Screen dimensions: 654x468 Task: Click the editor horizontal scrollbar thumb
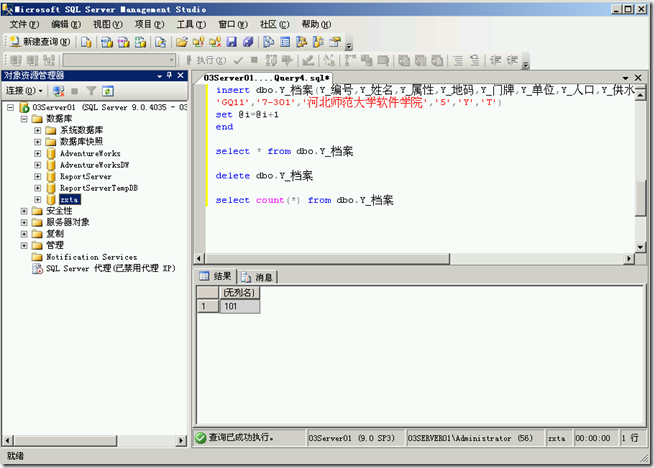(327, 259)
